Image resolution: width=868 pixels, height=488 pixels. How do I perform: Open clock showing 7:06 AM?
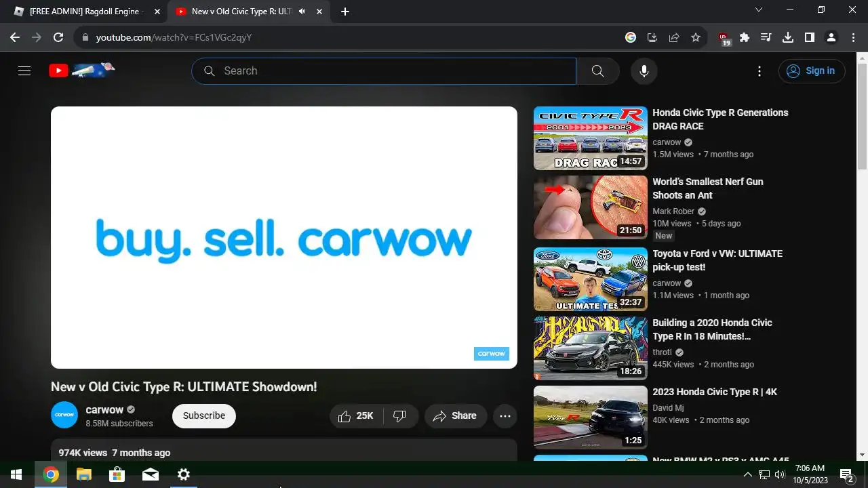point(810,474)
